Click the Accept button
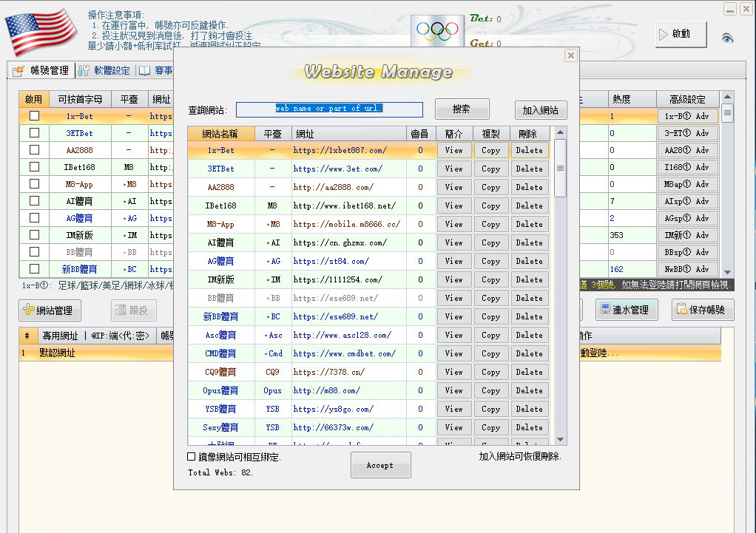The height and width of the screenshot is (533, 756). click(380, 465)
